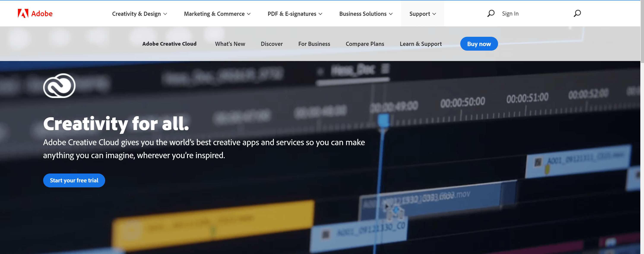Go to Learn & Support
The width and height of the screenshot is (644, 254).
point(421,43)
